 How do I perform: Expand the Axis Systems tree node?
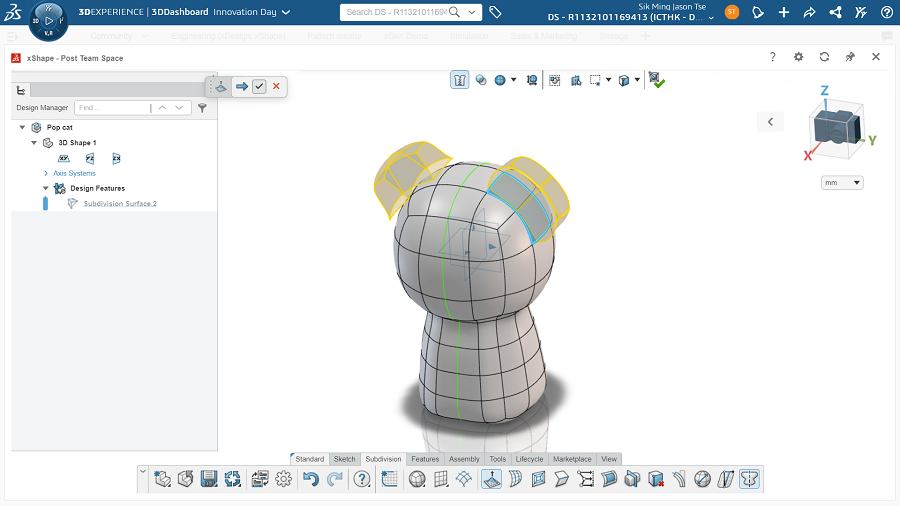(46, 173)
